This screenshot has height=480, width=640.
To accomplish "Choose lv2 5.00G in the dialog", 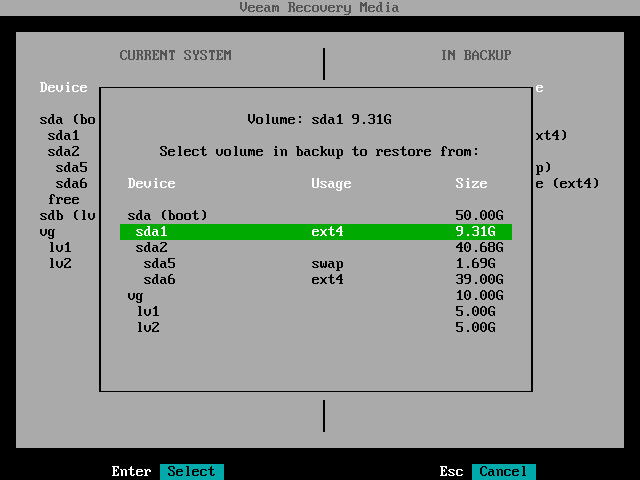I will [x=316, y=327].
